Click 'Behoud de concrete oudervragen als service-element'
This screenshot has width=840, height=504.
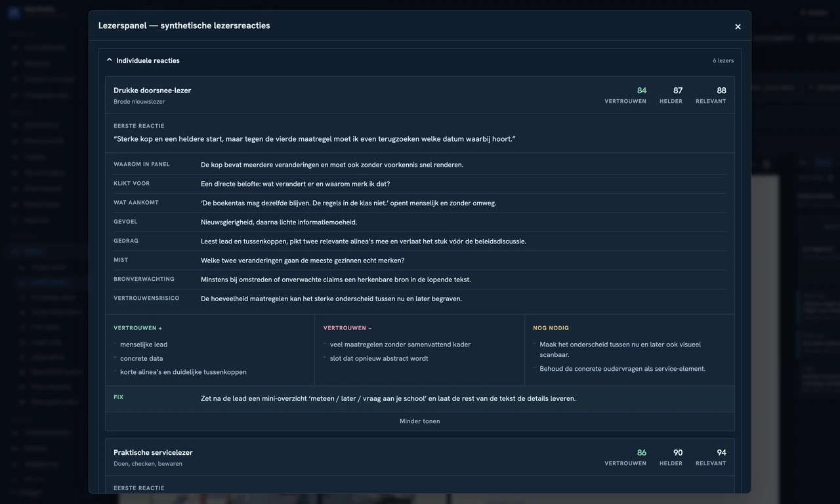[x=623, y=369]
